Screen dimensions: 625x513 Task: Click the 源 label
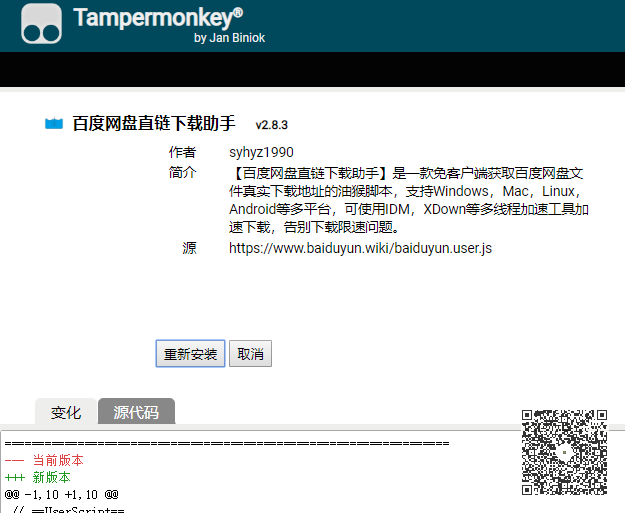coord(189,248)
